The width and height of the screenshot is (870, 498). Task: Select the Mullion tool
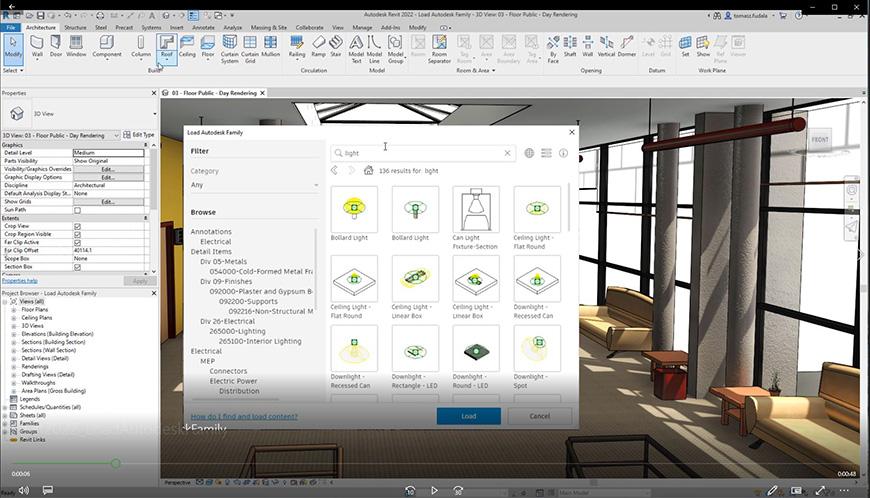270,47
